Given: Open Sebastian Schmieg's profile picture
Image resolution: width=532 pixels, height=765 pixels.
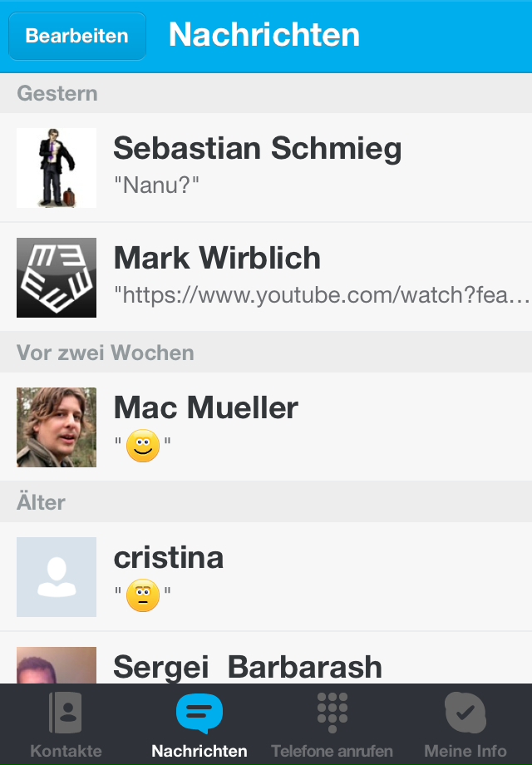Looking at the screenshot, I should pyautogui.click(x=57, y=168).
